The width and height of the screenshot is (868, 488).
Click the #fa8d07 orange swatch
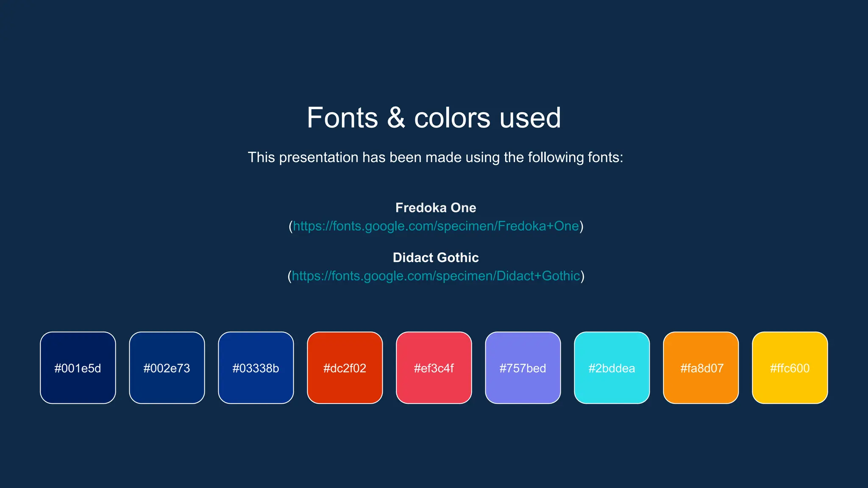click(x=701, y=368)
